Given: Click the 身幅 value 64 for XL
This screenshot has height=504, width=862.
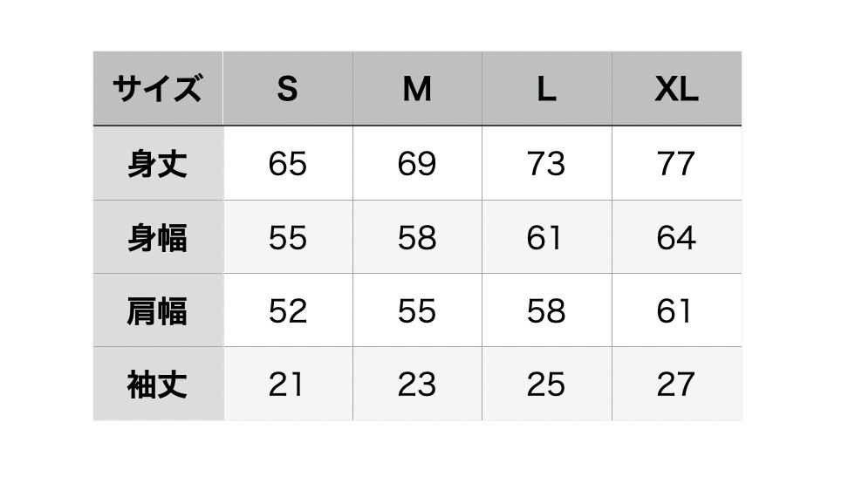Looking at the screenshot, I should [676, 238].
